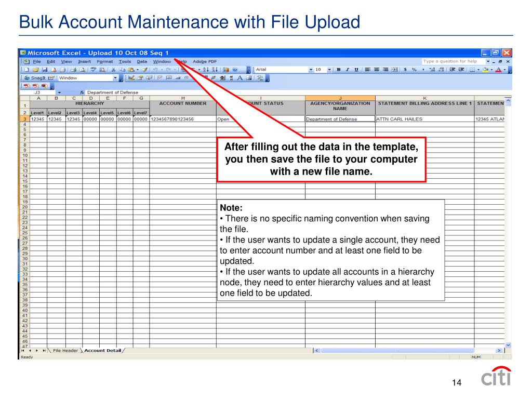Click the Microsoft Excel Help icon

click(x=235, y=70)
